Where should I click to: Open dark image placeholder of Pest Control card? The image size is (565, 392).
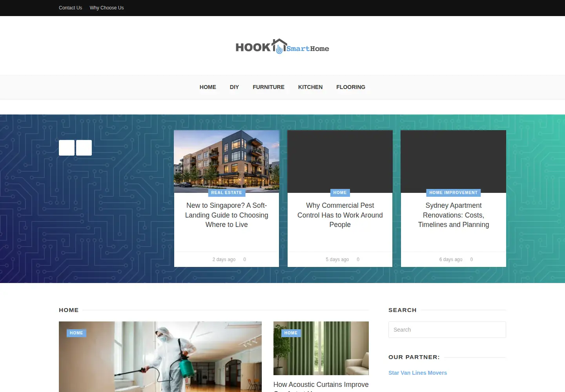[x=340, y=161]
